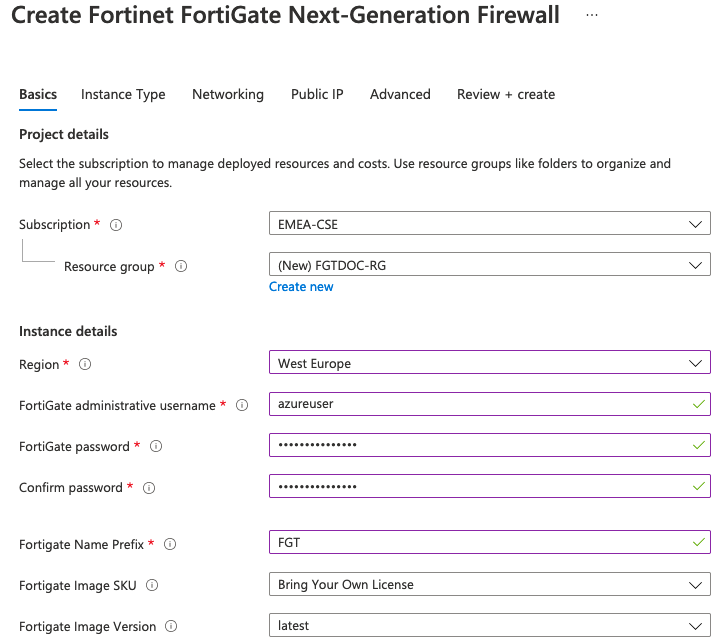Click info icon for FortiGate administrative username
Viewport: 717px width, 642px height.
point(241,406)
